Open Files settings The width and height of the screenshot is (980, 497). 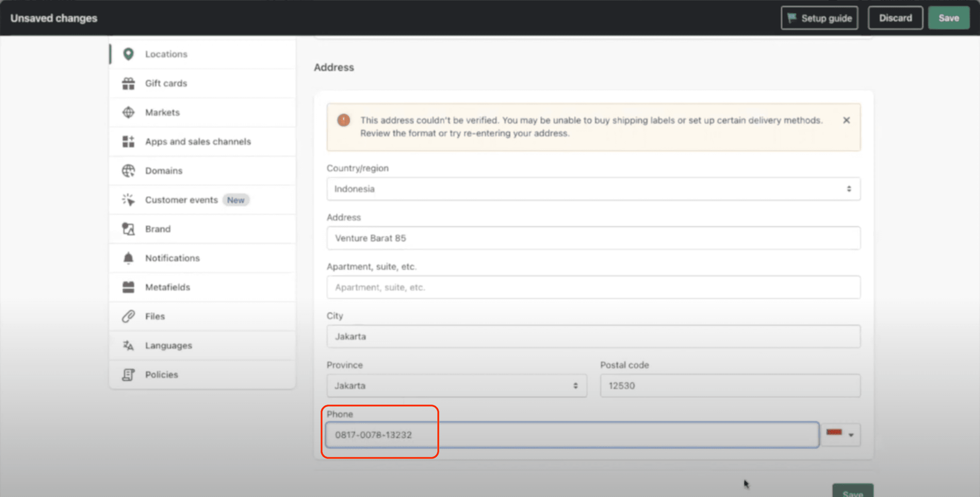[x=202, y=316]
